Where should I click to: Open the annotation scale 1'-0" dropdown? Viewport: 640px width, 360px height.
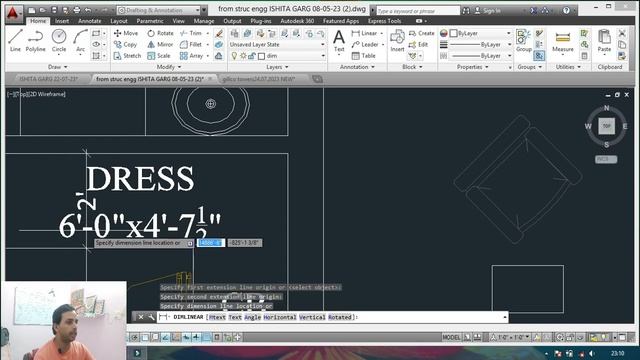[x=511, y=337]
